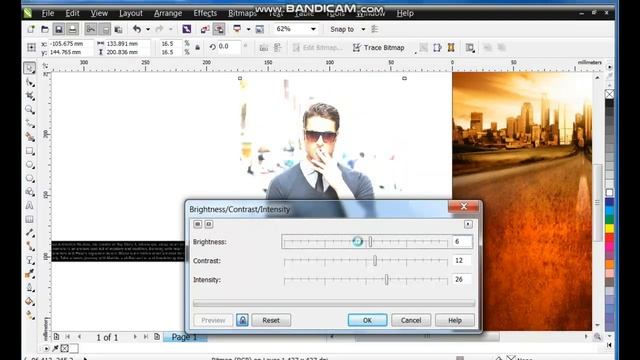Select the Shape tool in toolbox

[29, 82]
